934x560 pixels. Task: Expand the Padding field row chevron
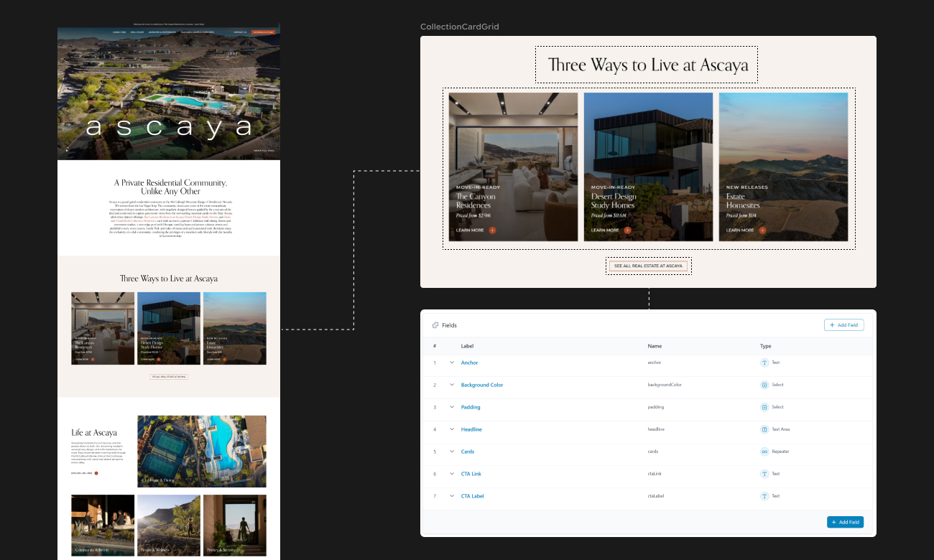coord(452,407)
